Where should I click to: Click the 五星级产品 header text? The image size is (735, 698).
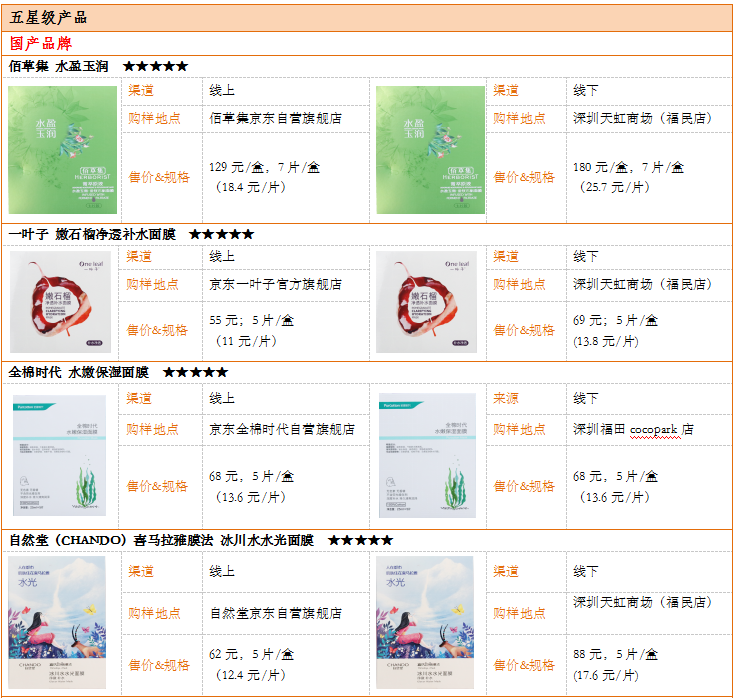48,18
